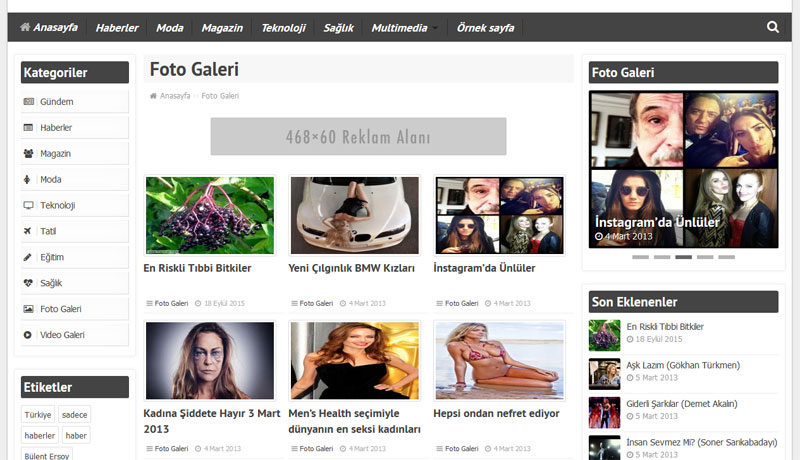The width and height of the screenshot is (800, 460).
Task: Open Teknoloji in the top navigation
Action: (283, 28)
